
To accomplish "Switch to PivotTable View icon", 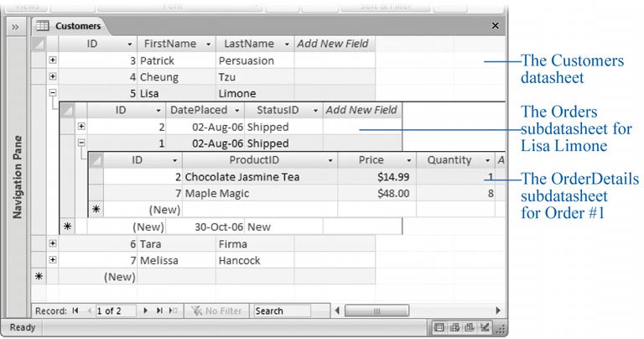I will [x=455, y=328].
